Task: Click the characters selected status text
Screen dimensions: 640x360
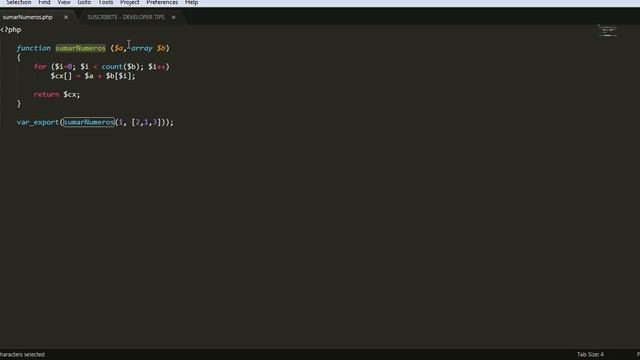Action: [x=22, y=354]
